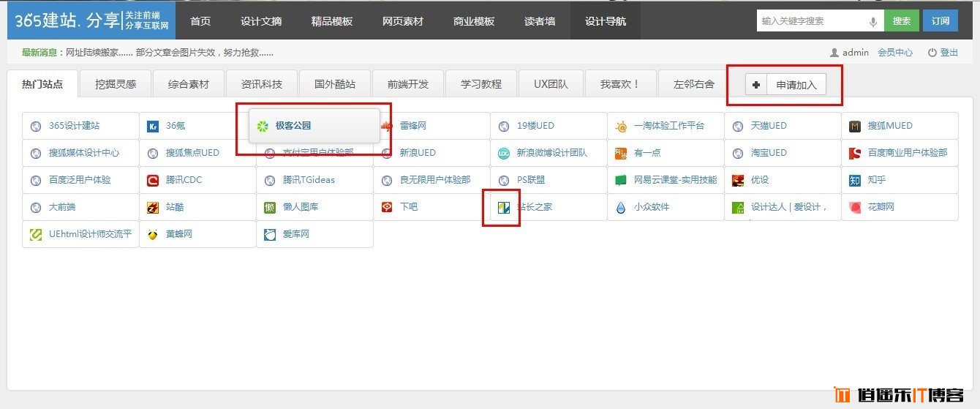Open the 365设计建站 link
980x409 pixels.
74,126
